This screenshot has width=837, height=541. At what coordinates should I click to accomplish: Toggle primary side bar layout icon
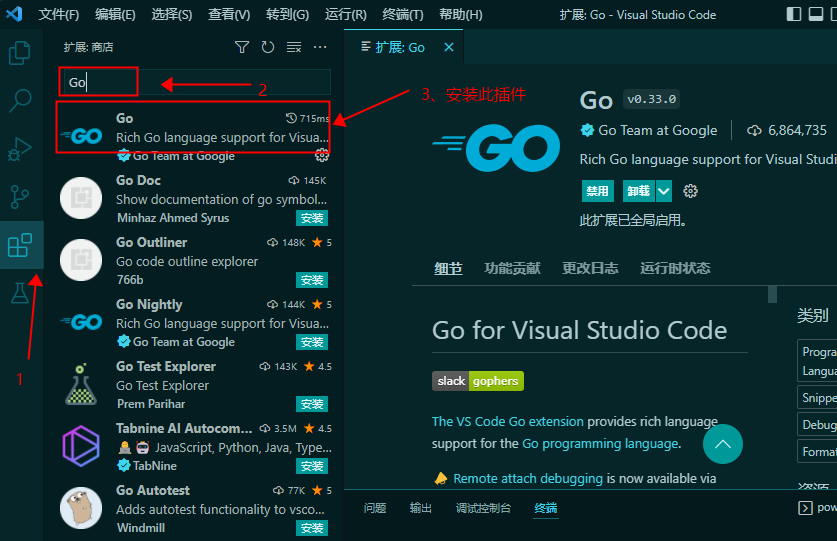point(794,14)
